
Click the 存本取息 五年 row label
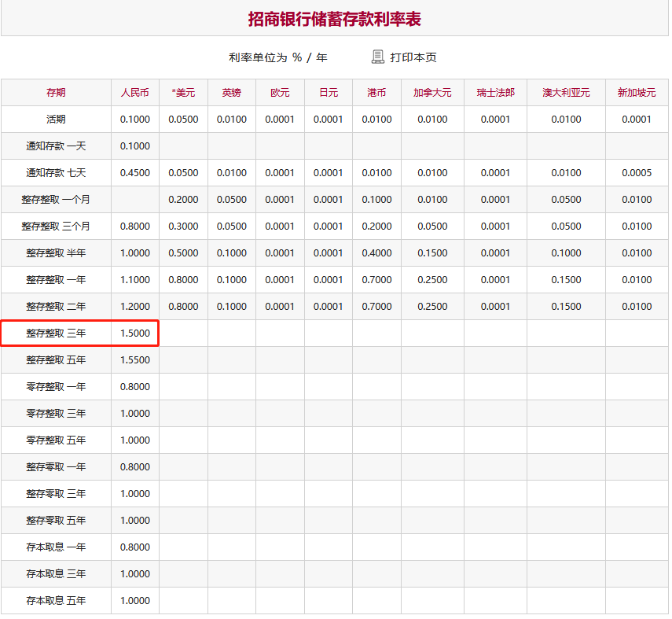[56, 601]
